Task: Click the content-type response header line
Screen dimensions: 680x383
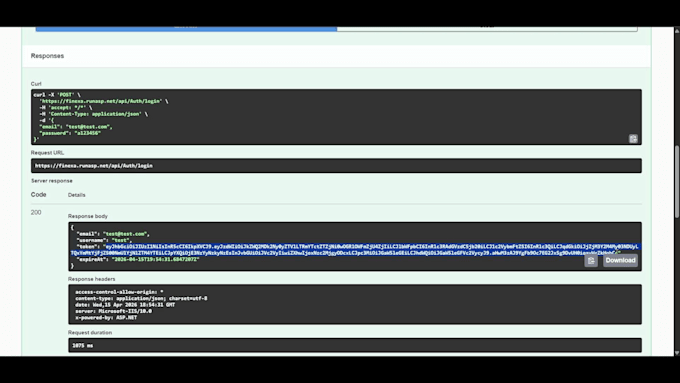Action: click(x=141, y=298)
